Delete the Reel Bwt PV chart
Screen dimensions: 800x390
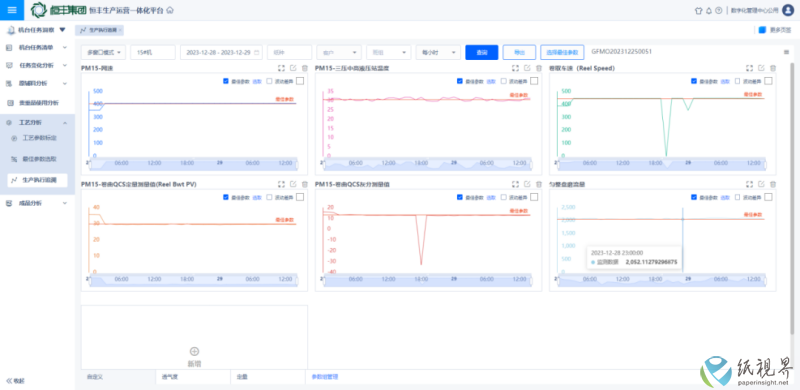point(305,184)
